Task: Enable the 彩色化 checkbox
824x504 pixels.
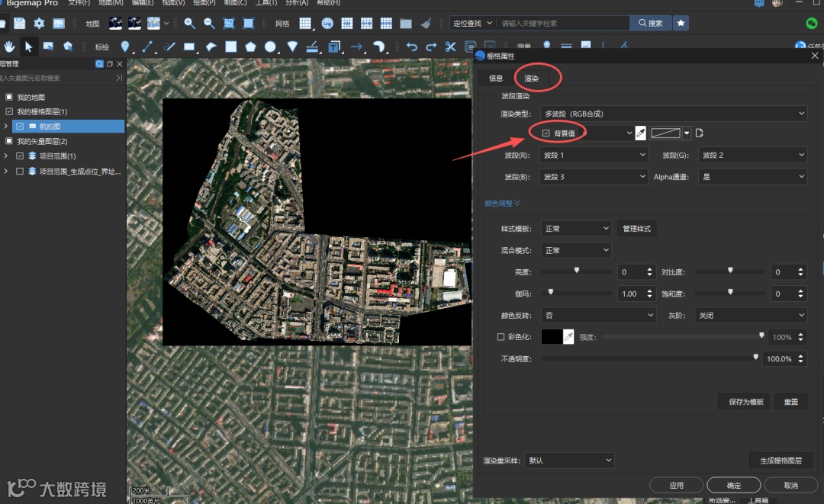Action: [x=501, y=337]
